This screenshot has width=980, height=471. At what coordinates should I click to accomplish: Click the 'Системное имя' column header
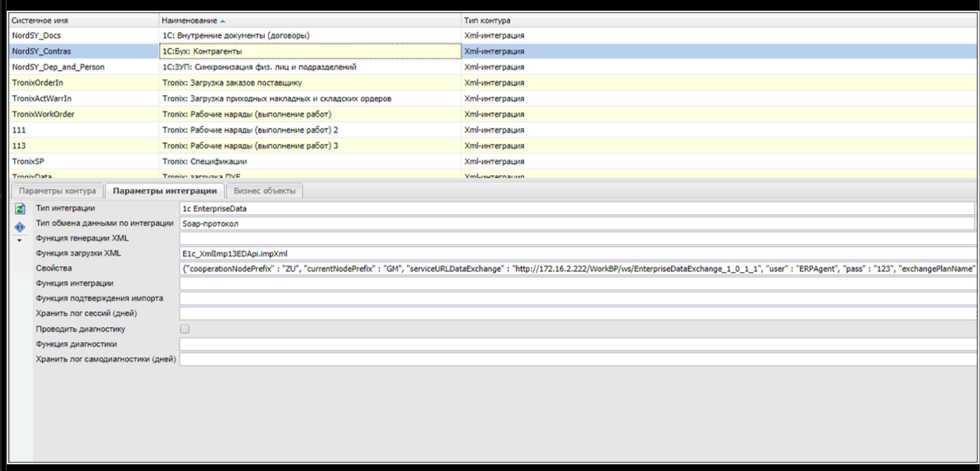[x=39, y=20]
